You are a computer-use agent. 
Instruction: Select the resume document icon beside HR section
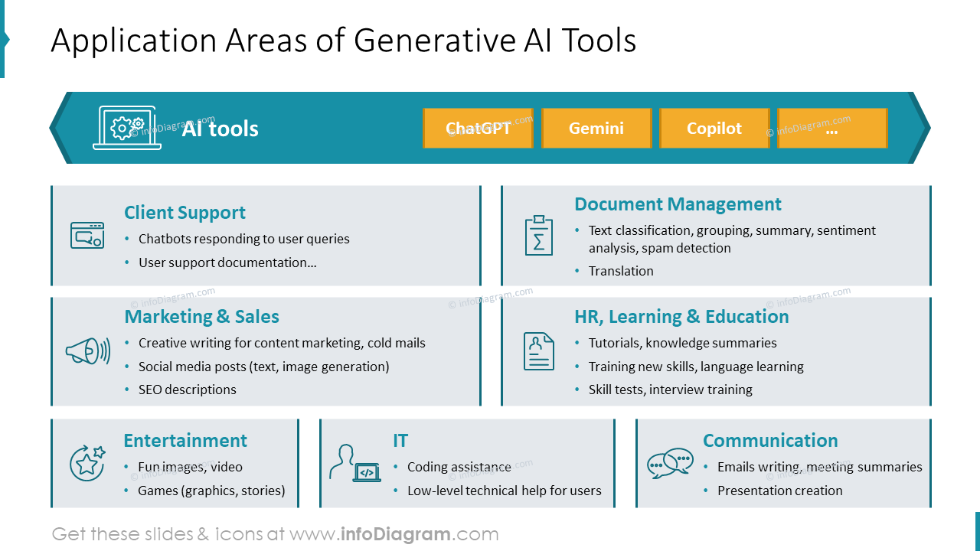click(538, 351)
